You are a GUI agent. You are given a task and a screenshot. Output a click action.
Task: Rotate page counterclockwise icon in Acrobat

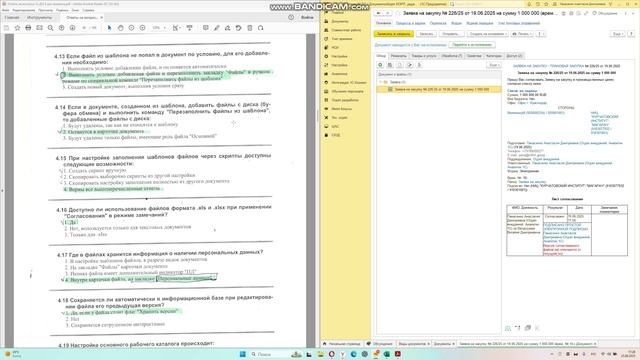tap(238, 28)
